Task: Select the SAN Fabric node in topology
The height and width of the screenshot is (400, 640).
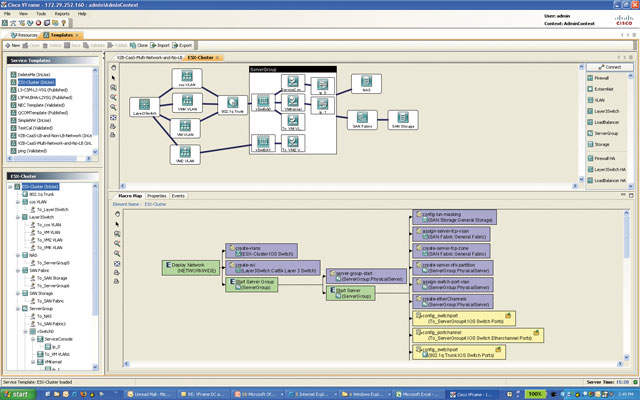Action: (362, 120)
